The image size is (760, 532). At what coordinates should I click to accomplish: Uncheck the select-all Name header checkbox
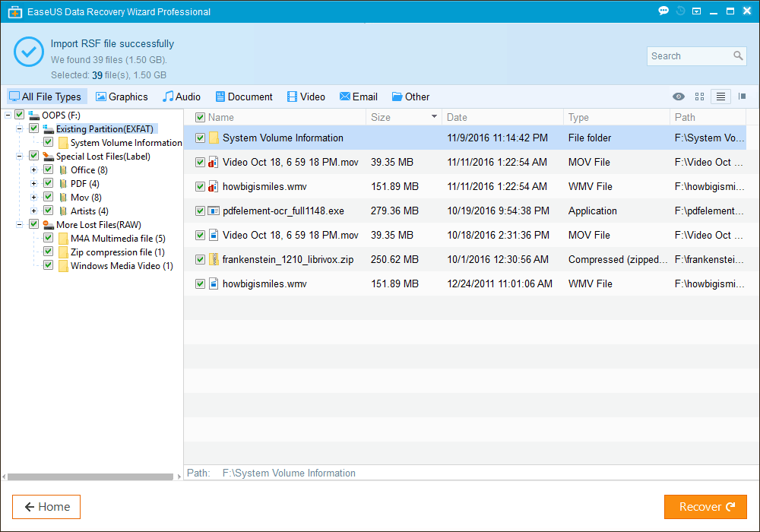200,117
